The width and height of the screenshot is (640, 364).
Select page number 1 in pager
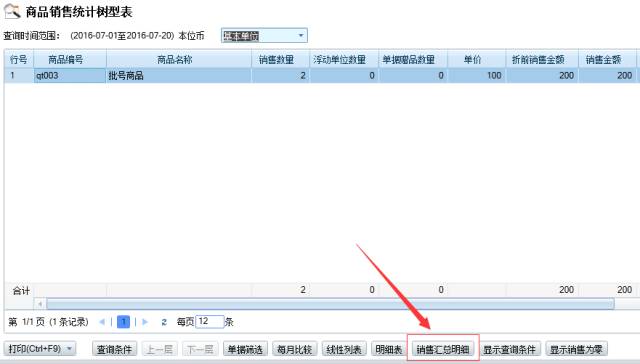tap(123, 322)
